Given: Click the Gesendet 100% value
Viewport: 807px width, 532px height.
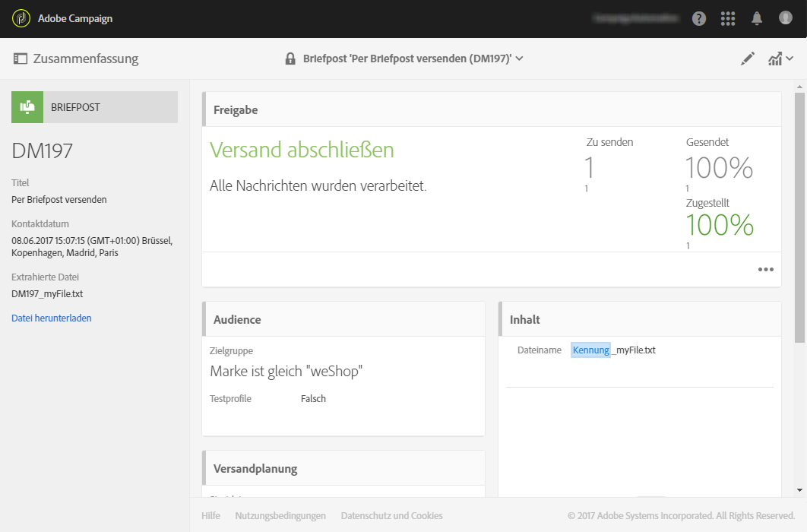Looking at the screenshot, I should coord(720,168).
